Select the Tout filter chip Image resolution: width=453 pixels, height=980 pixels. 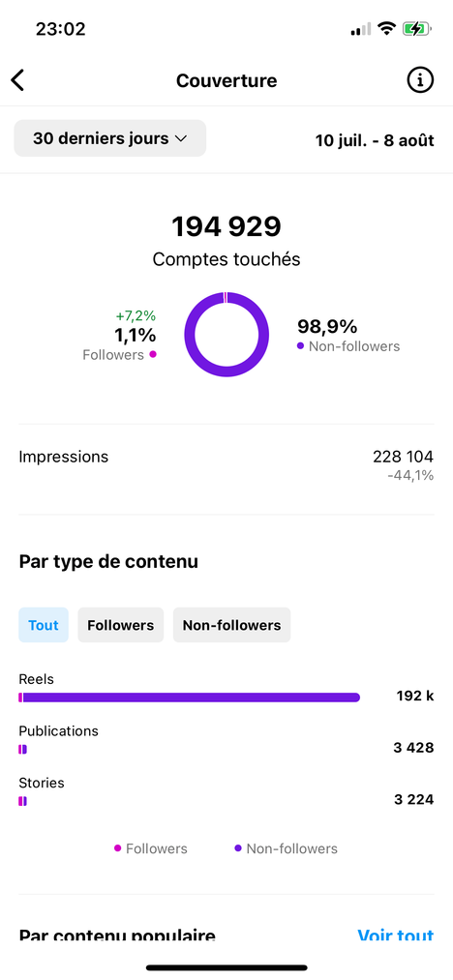pyautogui.click(x=44, y=625)
